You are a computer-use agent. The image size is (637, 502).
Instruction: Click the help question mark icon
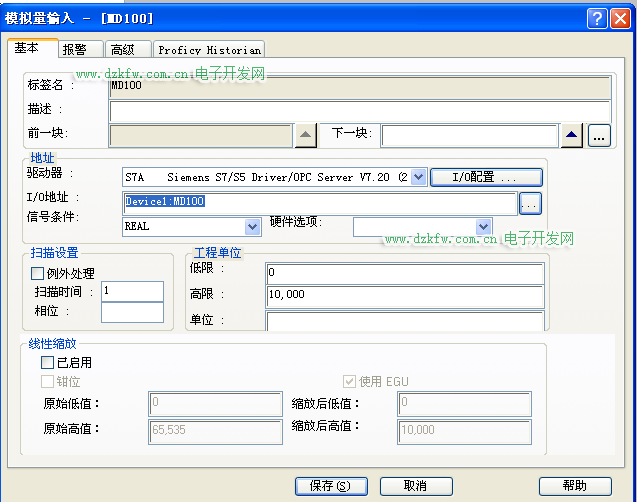point(595,18)
